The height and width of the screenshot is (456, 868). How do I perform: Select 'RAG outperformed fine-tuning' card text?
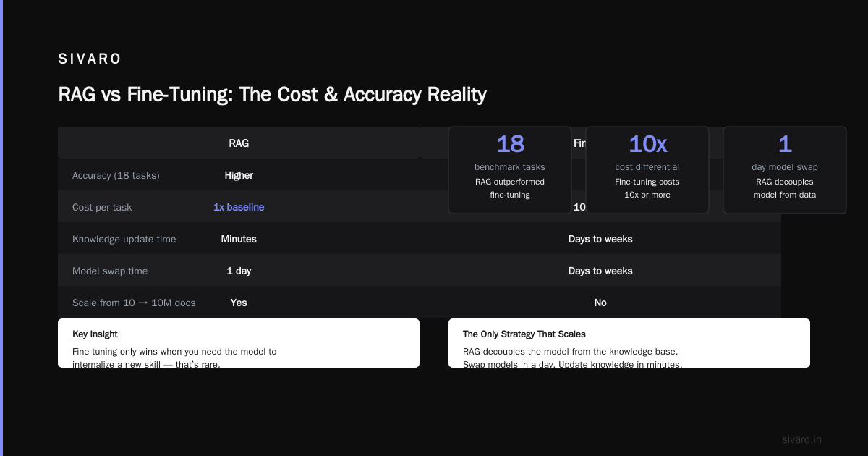pyautogui.click(x=510, y=188)
